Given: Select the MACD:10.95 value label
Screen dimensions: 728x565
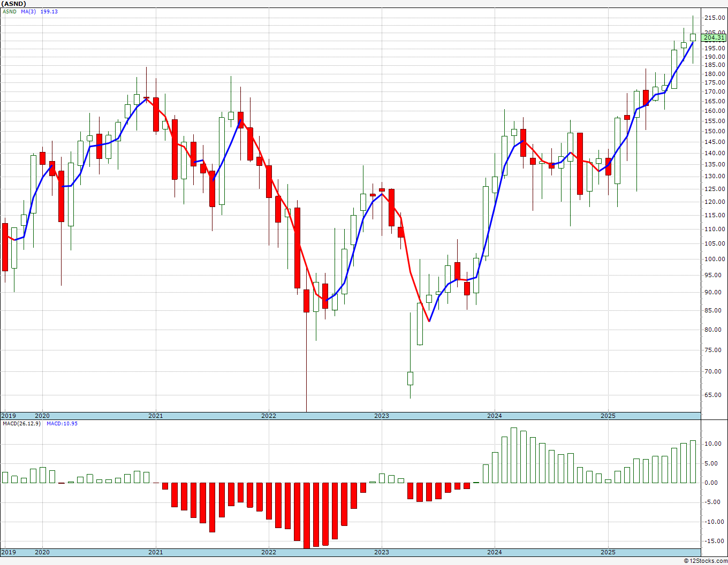Looking at the screenshot, I should pyautogui.click(x=62, y=423).
